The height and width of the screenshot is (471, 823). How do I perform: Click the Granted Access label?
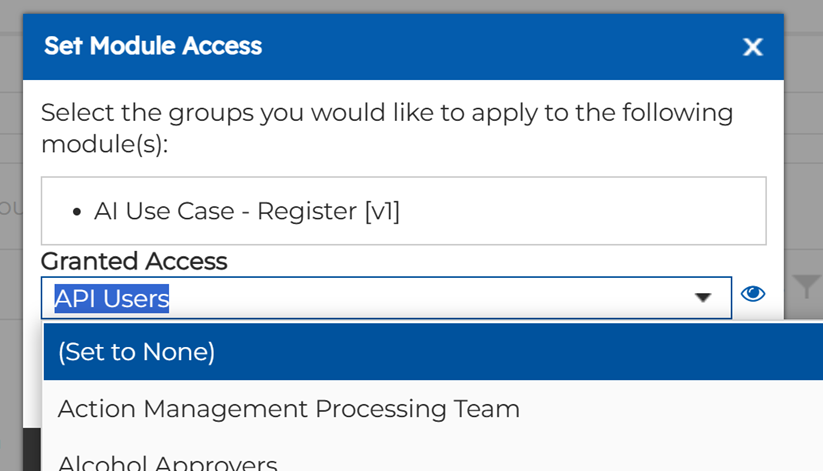(x=134, y=262)
